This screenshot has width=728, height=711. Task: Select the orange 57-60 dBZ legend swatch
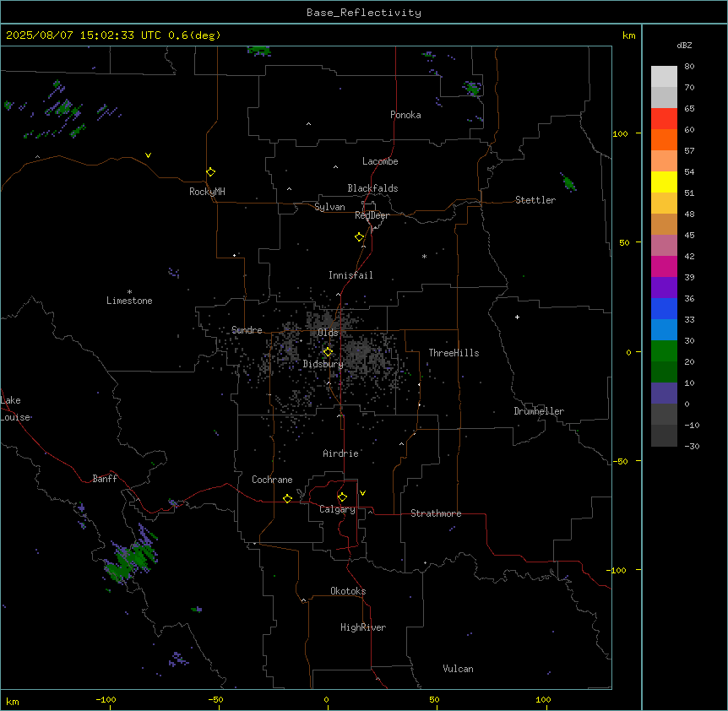664,139
